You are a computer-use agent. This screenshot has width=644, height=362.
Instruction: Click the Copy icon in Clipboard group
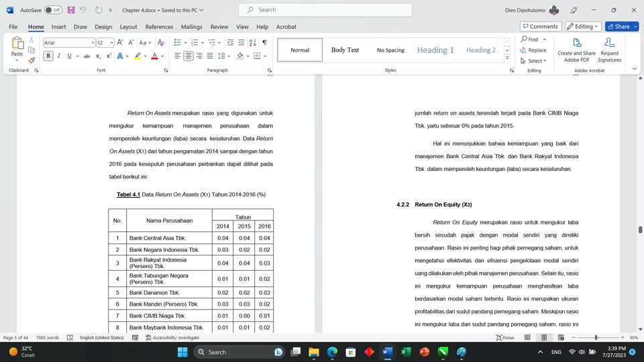[x=32, y=50]
